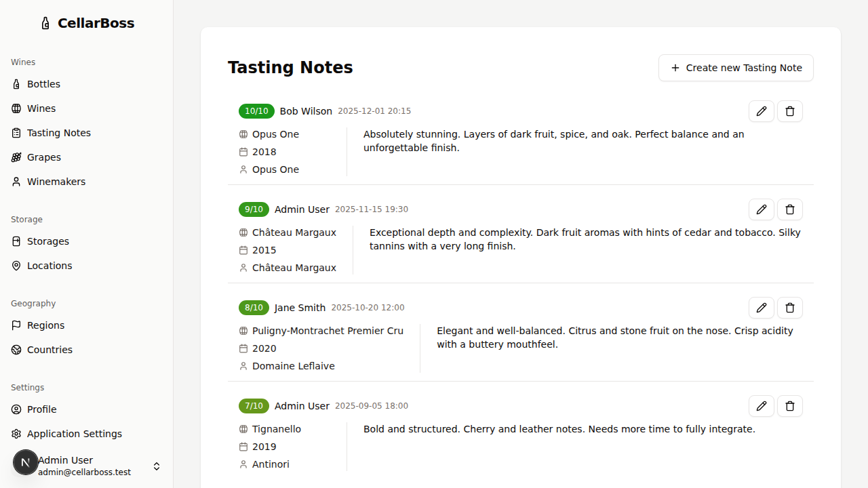Click the Grapes bunch icon
Viewport: 868px width, 488px height.
[x=16, y=157]
